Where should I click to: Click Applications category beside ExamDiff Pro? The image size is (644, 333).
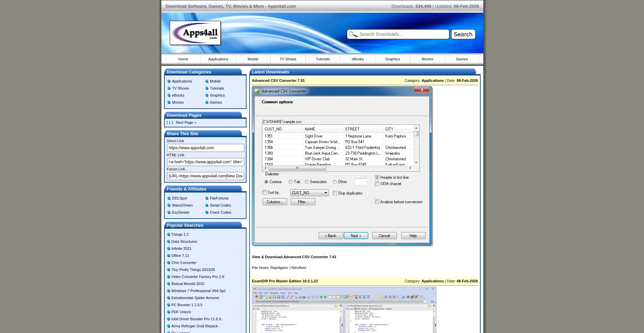[x=432, y=281]
